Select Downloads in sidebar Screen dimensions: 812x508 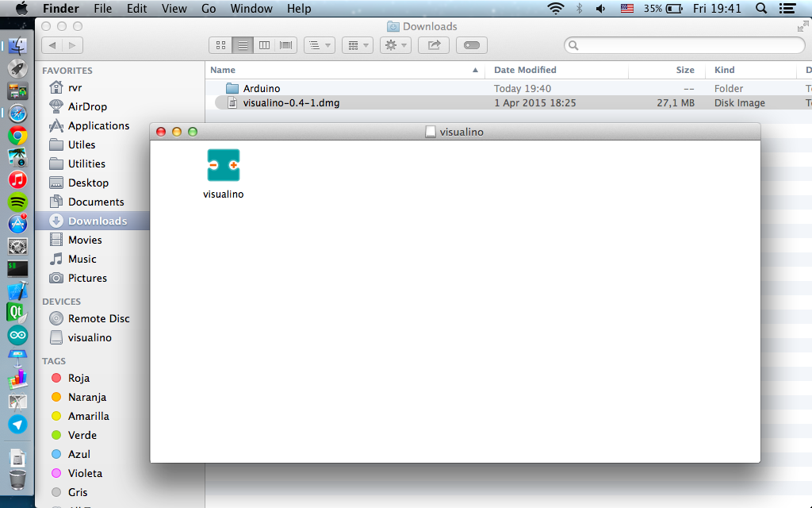tap(92, 221)
